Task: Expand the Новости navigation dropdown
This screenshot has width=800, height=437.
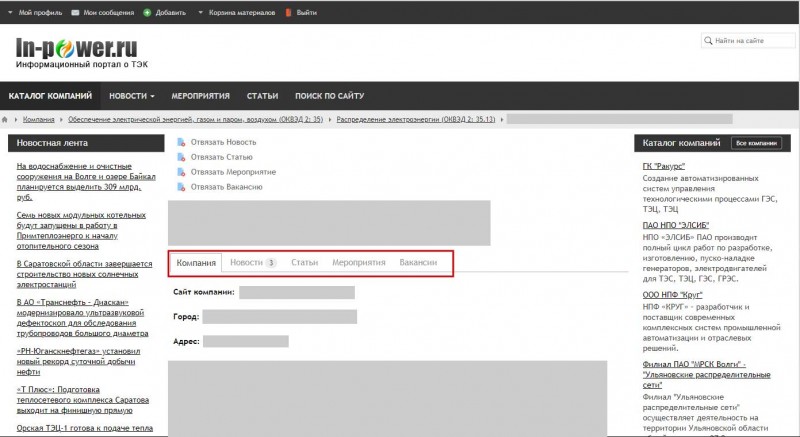Action: [132, 96]
